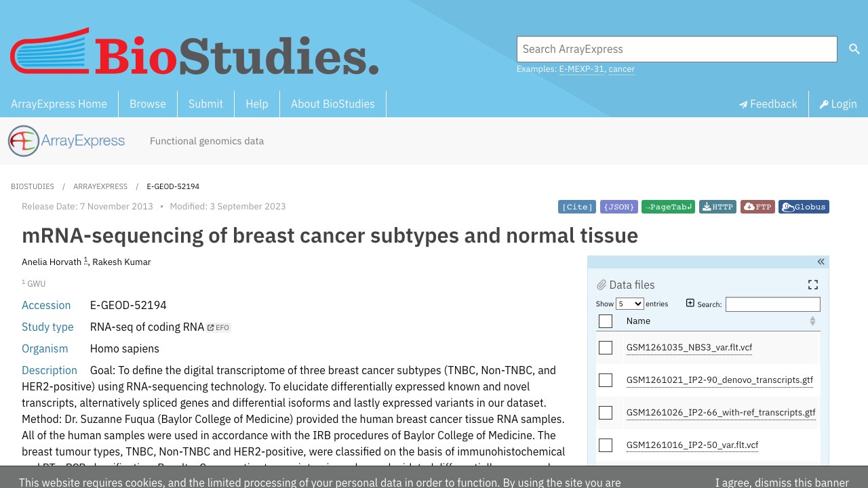Download via the HTTP badge
Image resolution: width=868 pixels, height=488 pixels.
point(717,207)
